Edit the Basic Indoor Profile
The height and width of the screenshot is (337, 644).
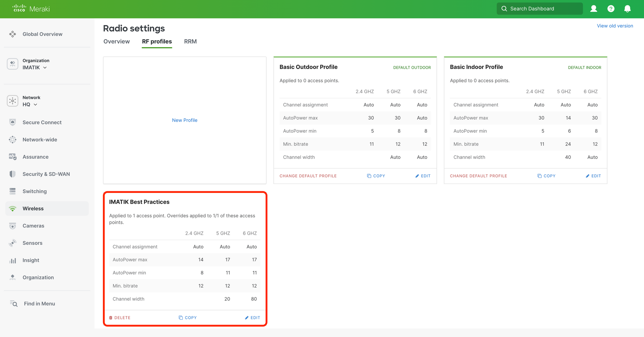click(x=593, y=176)
